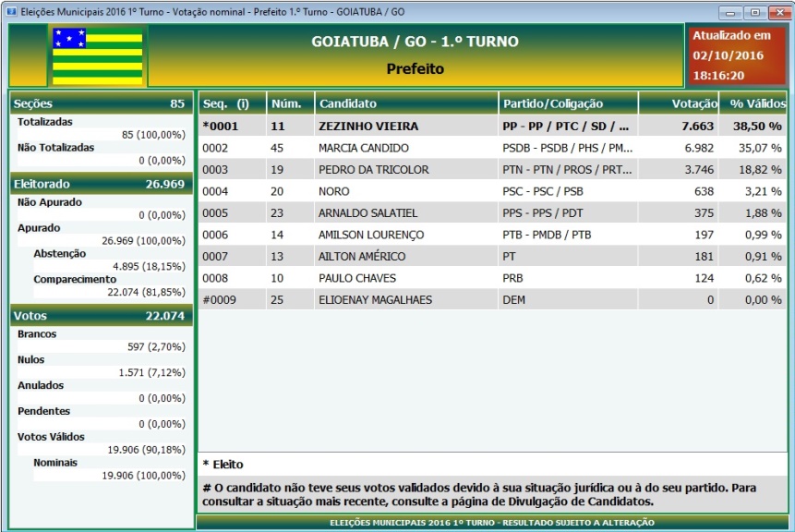Screen dimensions: 795x532
Task: Close the Eleições Municipais window
Action: pos(779,12)
